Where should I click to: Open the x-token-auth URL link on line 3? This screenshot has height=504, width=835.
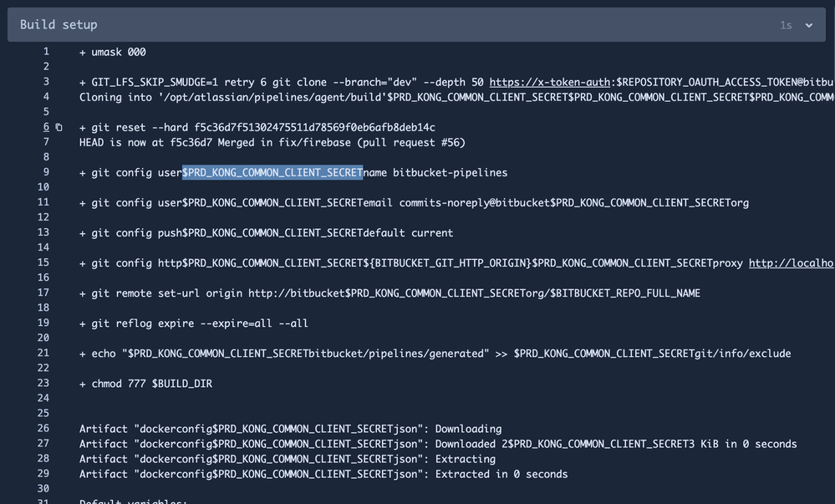click(550, 82)
